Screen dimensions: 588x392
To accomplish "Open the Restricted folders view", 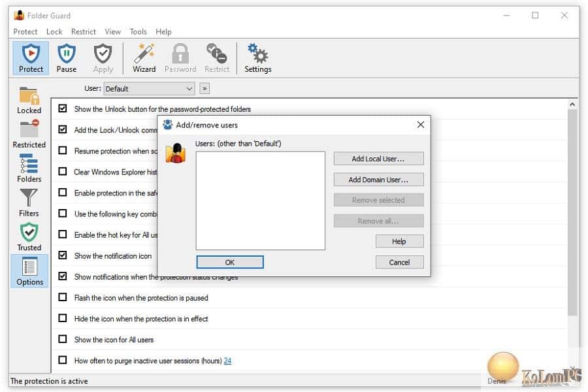I will tap(29, 129).
